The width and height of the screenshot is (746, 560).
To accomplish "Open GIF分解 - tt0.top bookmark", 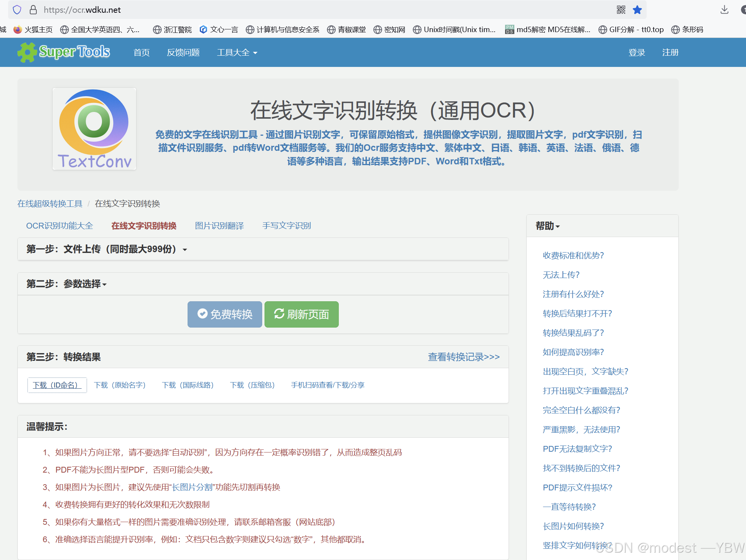I will coord(631,30).
